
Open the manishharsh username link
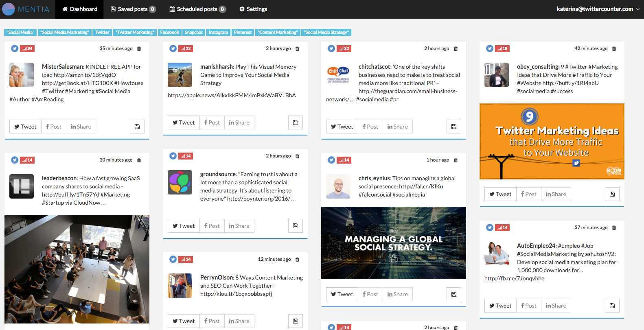click(217, 67)
